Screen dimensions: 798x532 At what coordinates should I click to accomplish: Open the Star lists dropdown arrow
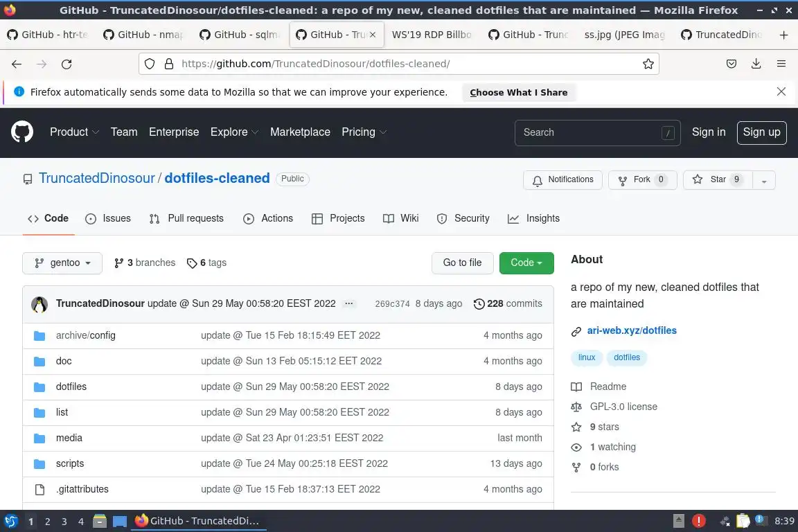764,180
